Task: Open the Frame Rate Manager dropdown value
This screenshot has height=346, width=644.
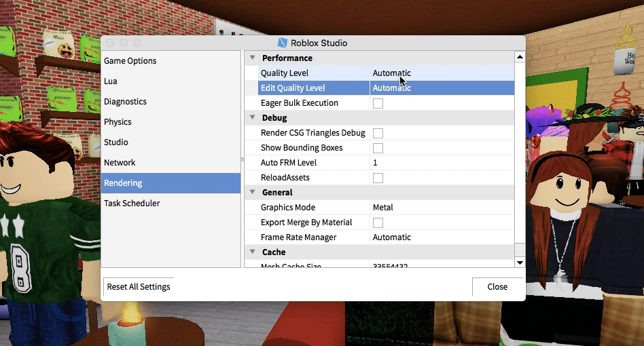Action: coord(442,237)
